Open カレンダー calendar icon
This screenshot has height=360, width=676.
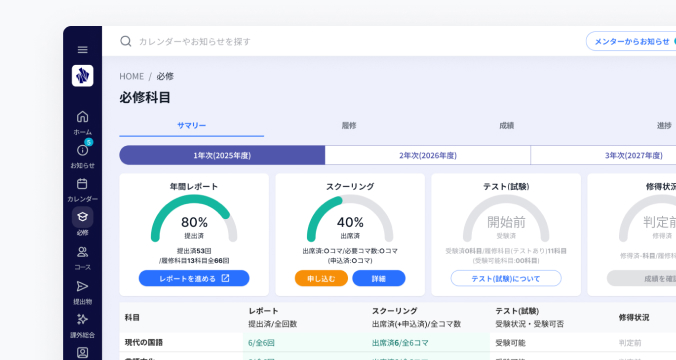82,184
